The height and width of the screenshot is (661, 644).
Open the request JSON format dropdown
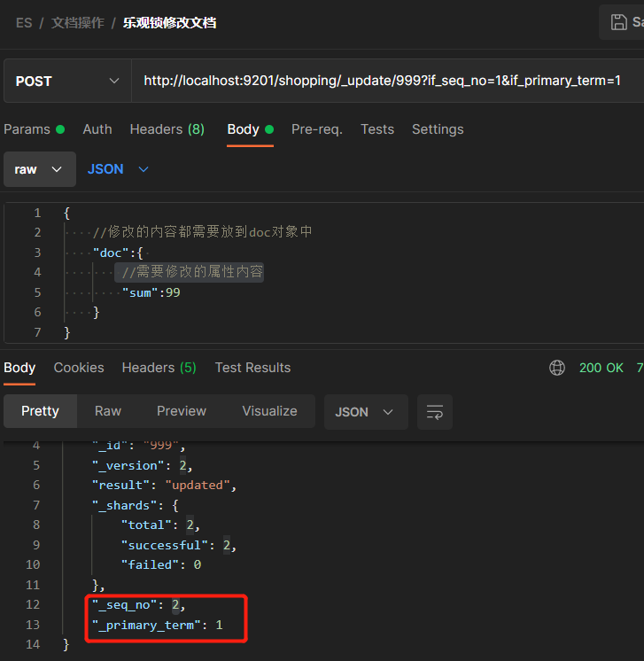pos(118,169)
